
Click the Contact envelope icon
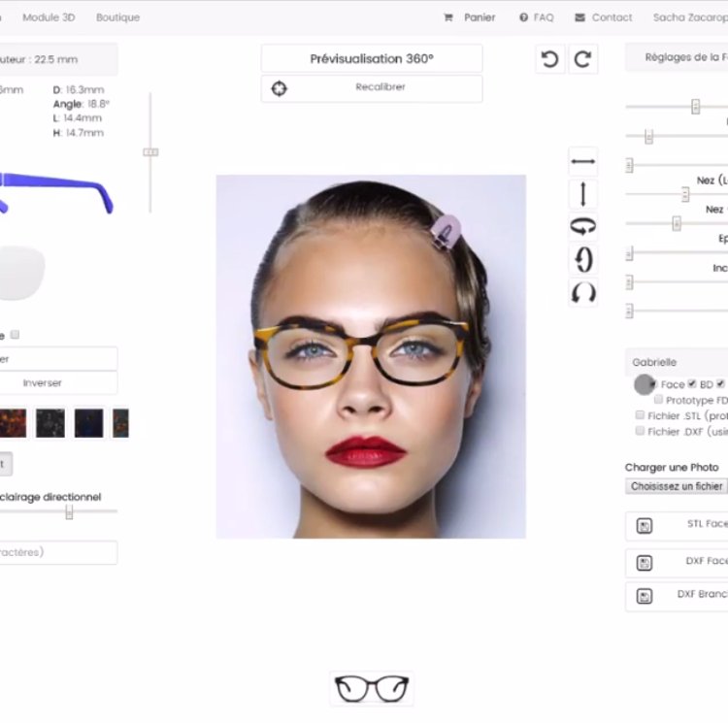coord(579,17)
